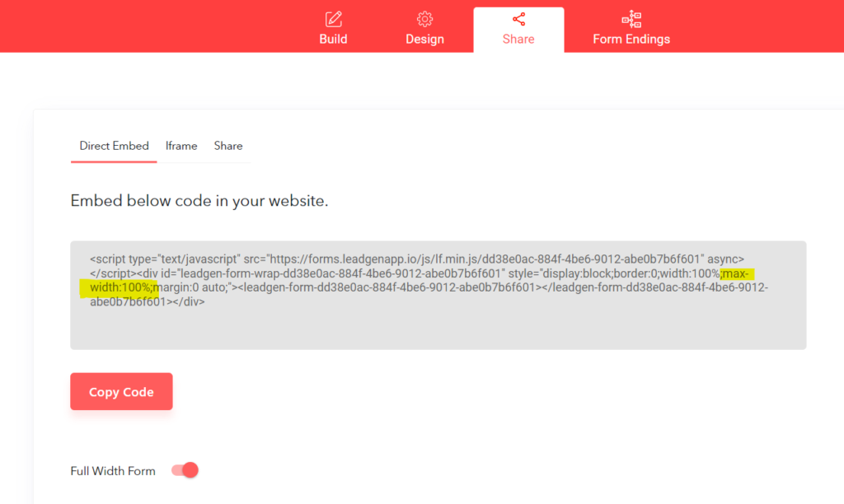This screenshot has width=844, height=504.
Task: Open the Build tab label
Action: [x=333, y=40]
